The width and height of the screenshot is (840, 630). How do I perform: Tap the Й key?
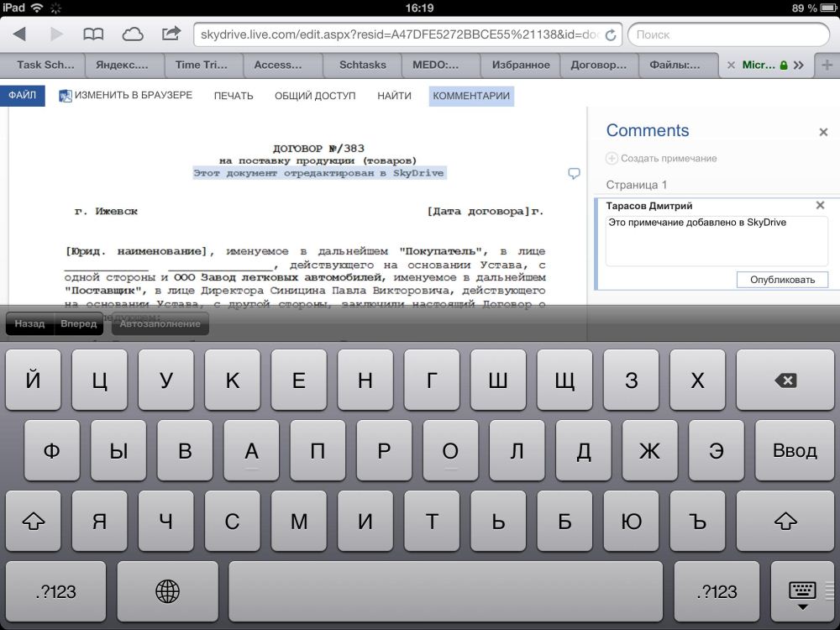point(34,381)
